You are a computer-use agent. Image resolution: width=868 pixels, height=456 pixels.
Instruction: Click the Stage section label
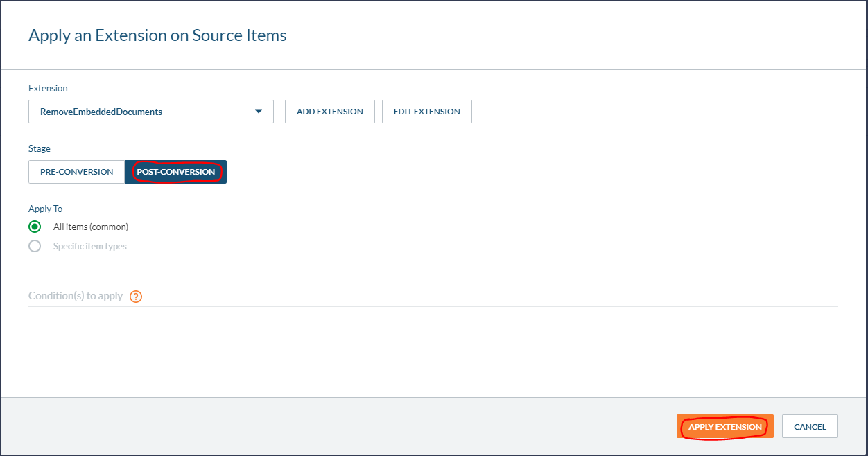(39, 148)
